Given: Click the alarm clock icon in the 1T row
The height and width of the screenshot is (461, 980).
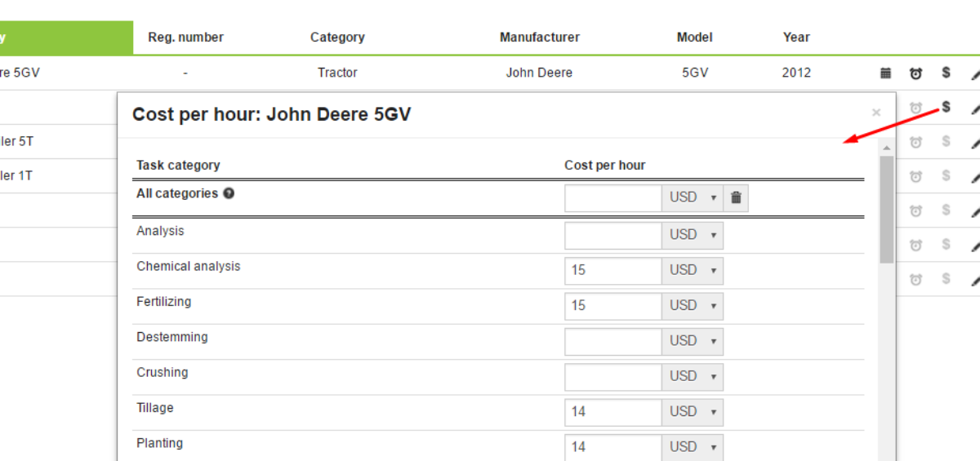Looking at the screenshot, I should tap(916, 175).
